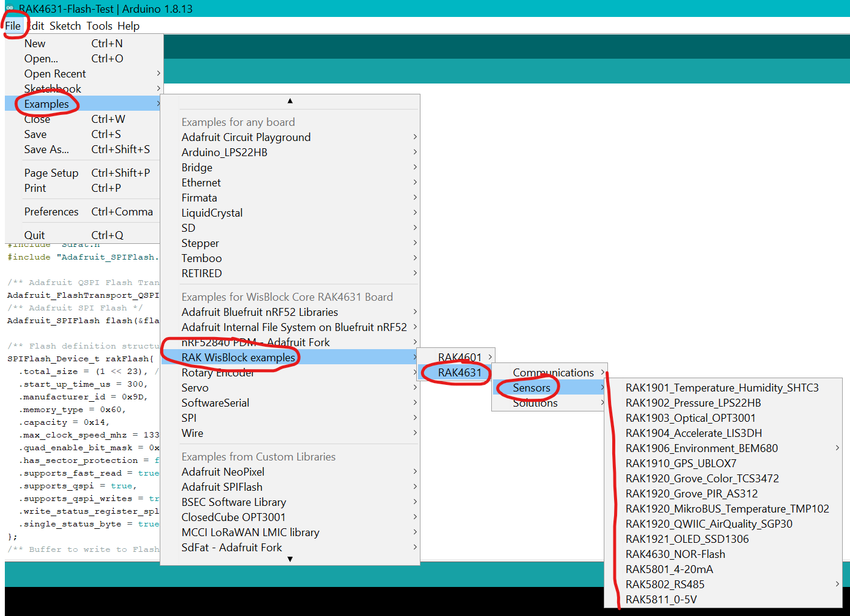Select RAK WisBlock examples entry
The width and height of the screenshot is (850, 616).
pyautogui.click(x=290, y=358)
